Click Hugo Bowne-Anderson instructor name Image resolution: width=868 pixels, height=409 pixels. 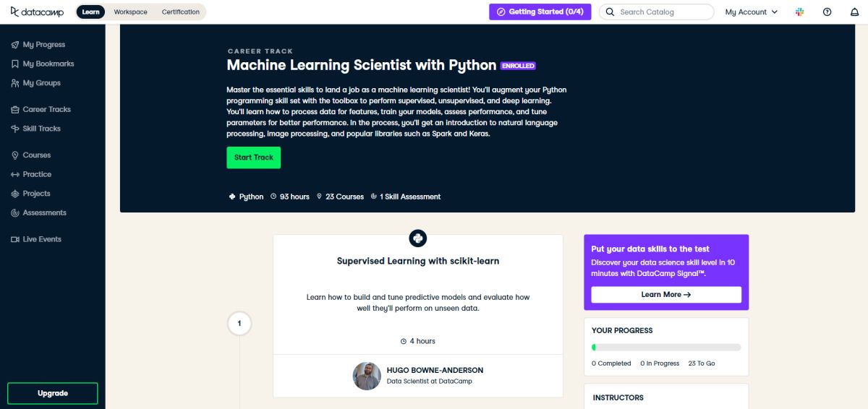[435, 370]
